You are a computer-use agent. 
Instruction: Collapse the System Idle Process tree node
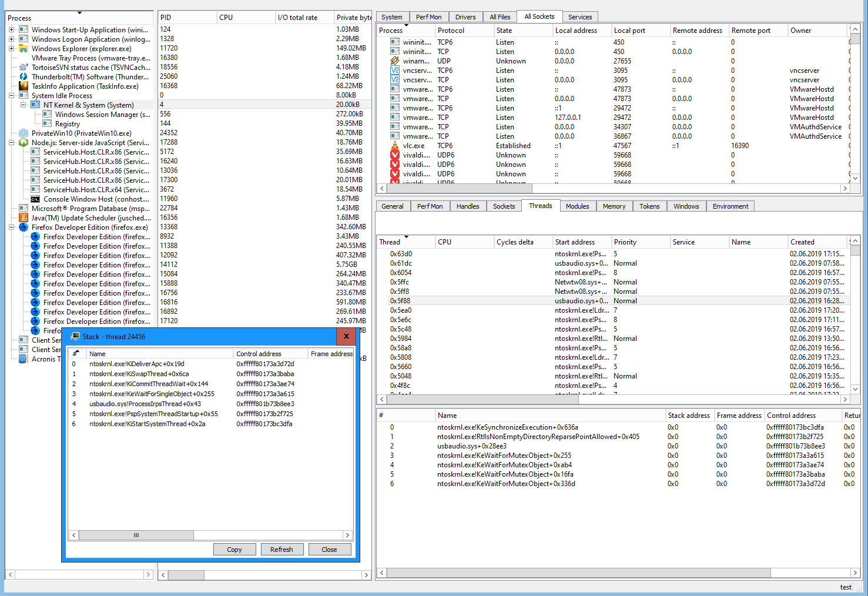point(11,95)
